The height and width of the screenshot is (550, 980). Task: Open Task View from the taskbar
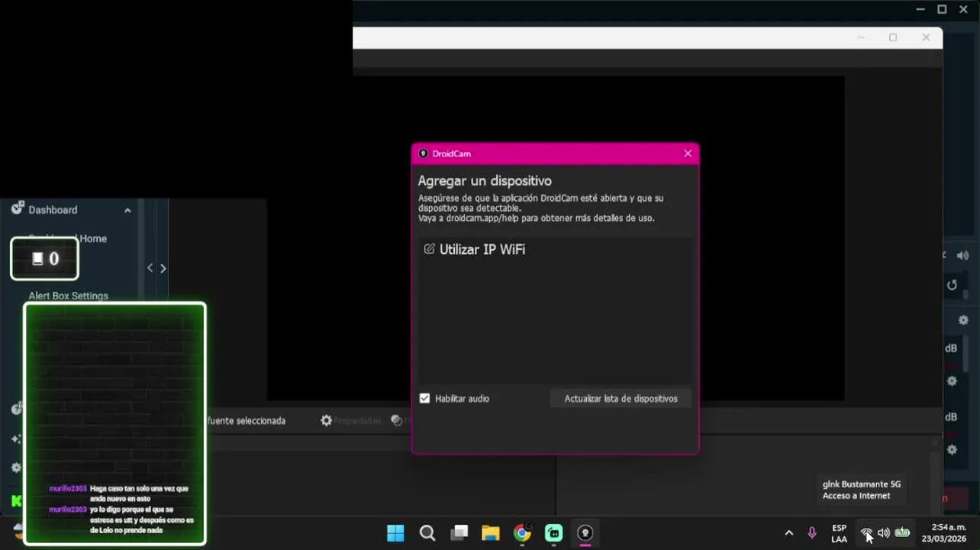[x=459, y=533]
